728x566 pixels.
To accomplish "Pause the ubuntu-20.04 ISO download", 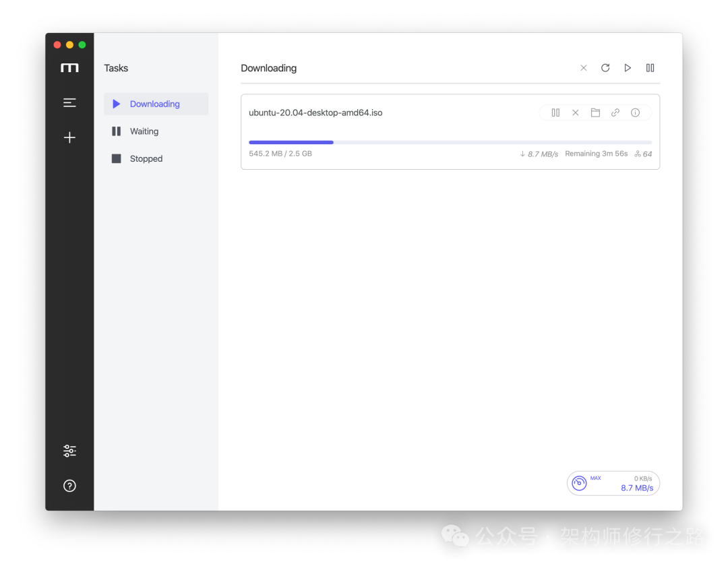I will (555, 113).
